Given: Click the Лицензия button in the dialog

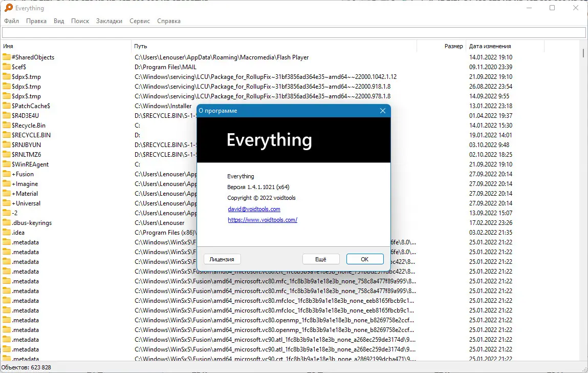Looking at the screenshot, I should [222, 259].
